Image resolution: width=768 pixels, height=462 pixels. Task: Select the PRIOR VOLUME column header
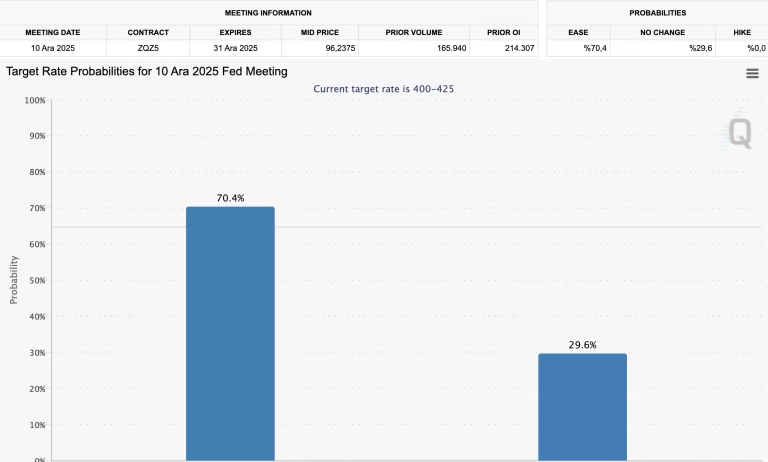coord(414,32)
